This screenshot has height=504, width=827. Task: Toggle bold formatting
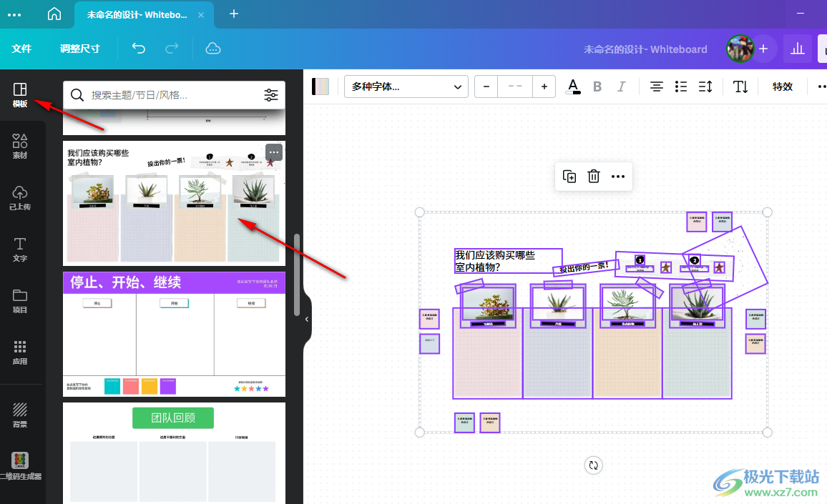597,87
